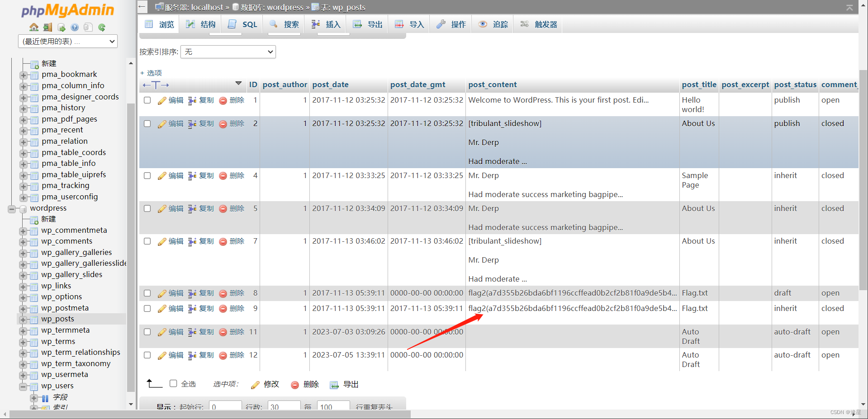Click the edit pencil icon for row ID 1

162,100
